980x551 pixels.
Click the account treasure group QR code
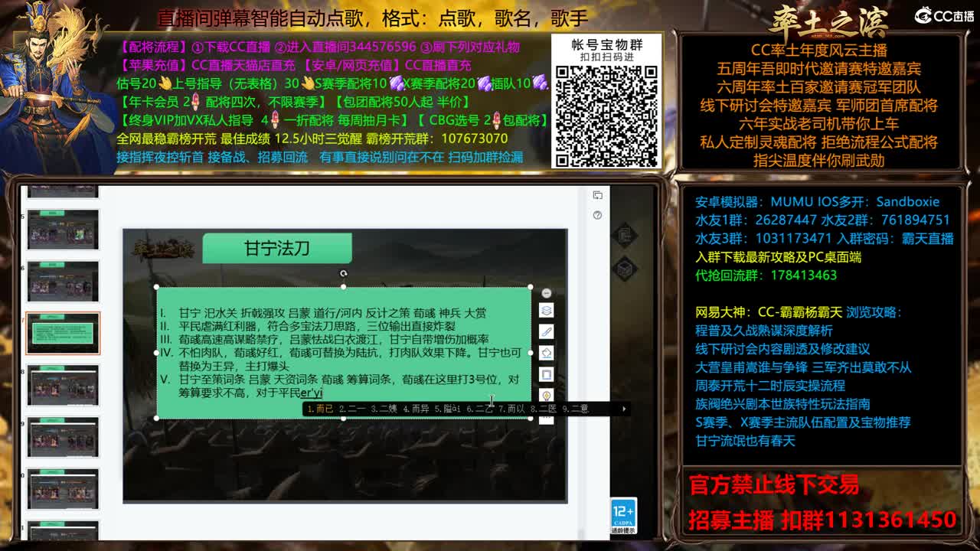[608, 115]
